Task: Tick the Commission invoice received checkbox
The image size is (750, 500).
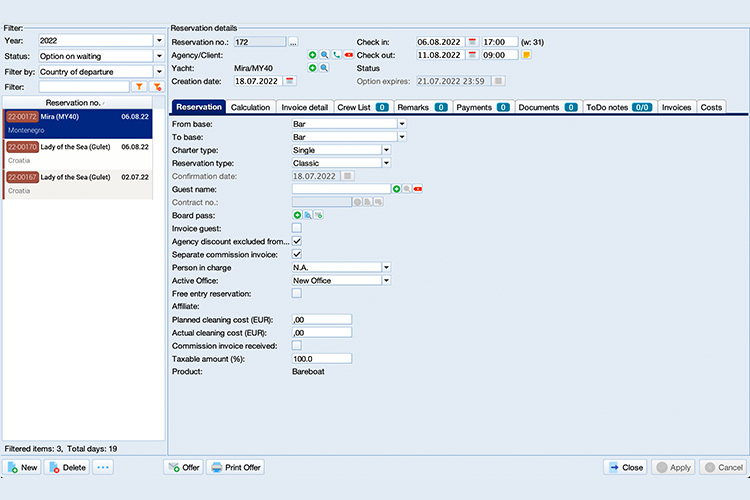Action: (x=297, y=345)
